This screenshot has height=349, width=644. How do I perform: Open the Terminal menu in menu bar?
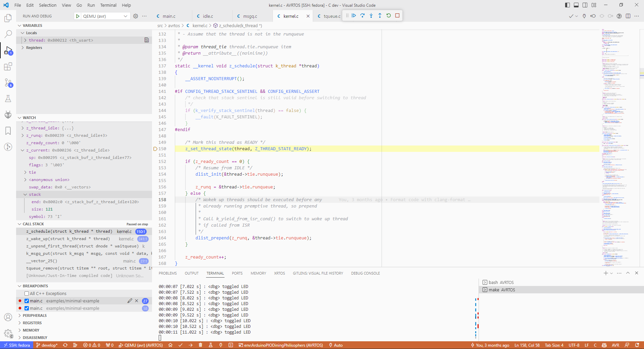tap(108, 5)
